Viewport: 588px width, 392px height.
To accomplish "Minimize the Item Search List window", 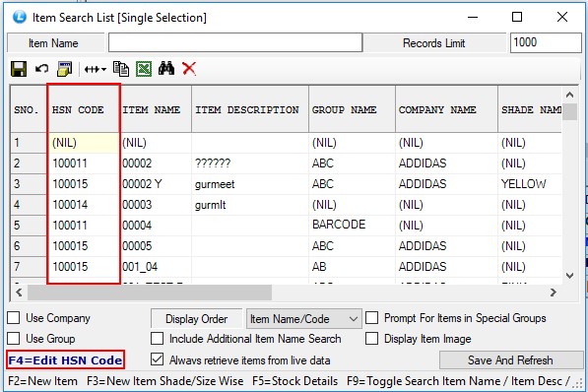I will pyautogui.click(x=473, y=17).
